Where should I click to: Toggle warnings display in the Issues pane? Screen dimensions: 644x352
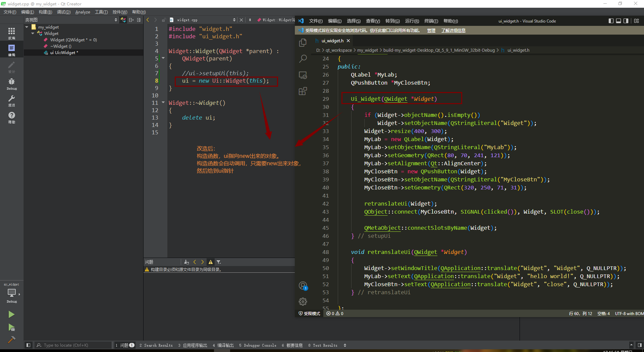(x=211, y=262)
